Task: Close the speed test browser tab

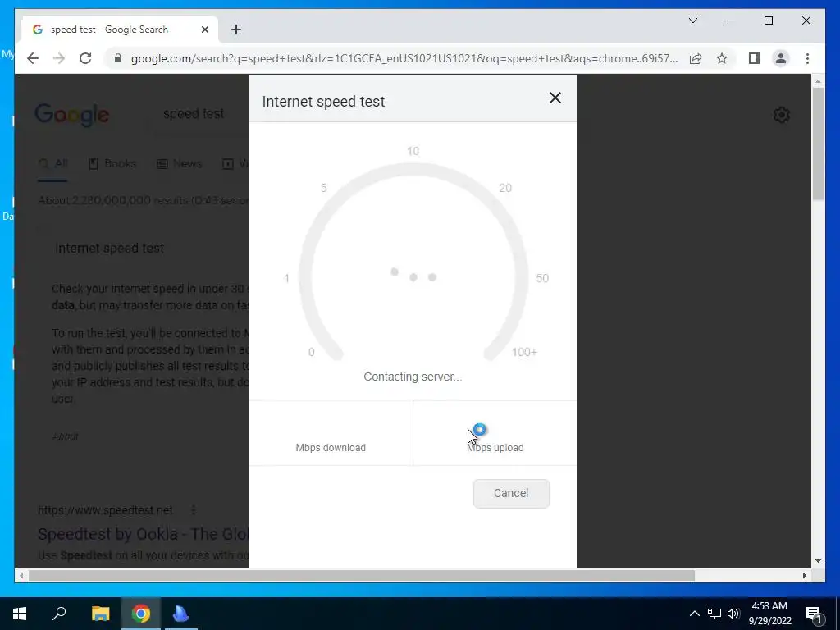Action: point(204,30)
